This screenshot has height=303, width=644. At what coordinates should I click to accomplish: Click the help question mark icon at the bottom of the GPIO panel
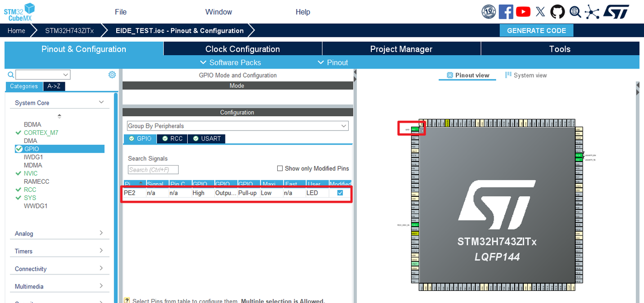coord(127,300)
